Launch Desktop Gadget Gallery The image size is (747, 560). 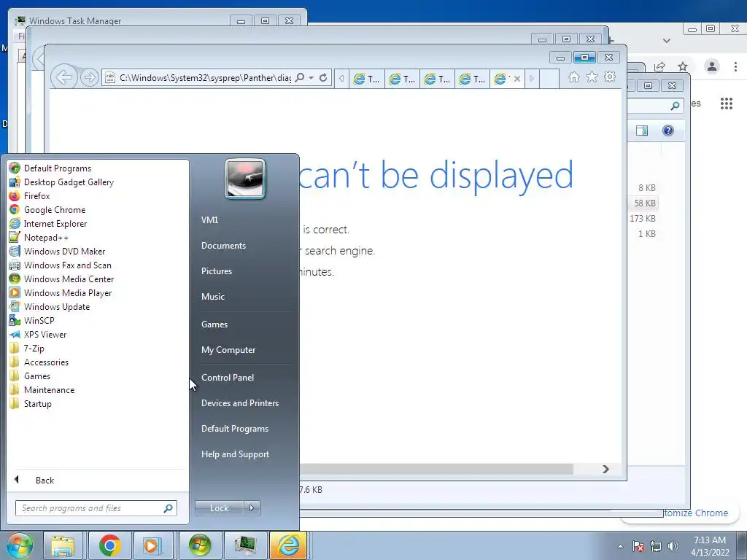point(69,182)
